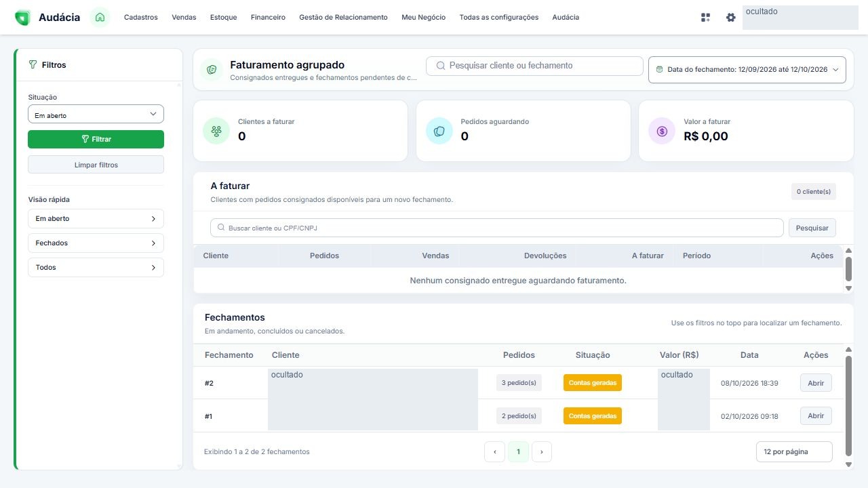
Task: Open Em aberto quick view
Action: click(96, 219)
